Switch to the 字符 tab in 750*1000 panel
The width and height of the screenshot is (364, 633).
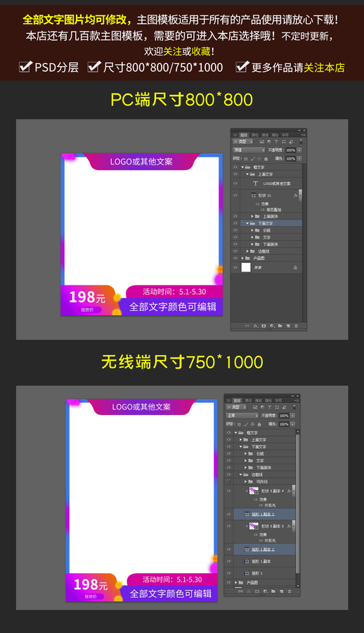tap(278, 400)
